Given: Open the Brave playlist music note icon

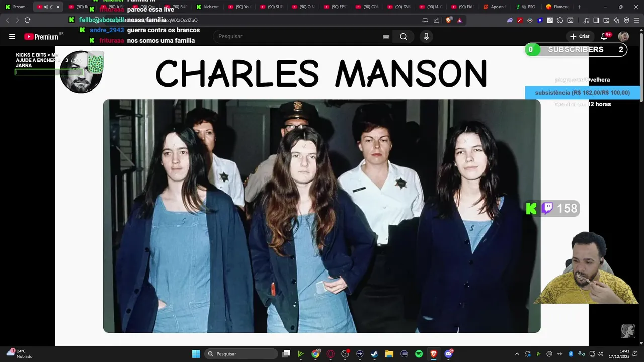Looking at the screenshot, I should coord(586,20).
